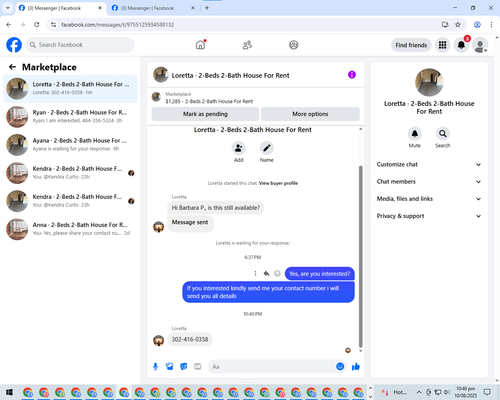The width and height of the screenshot is (500, 400).
Task: Open the taskbar volume icon
Action: [x=447, y=392]
